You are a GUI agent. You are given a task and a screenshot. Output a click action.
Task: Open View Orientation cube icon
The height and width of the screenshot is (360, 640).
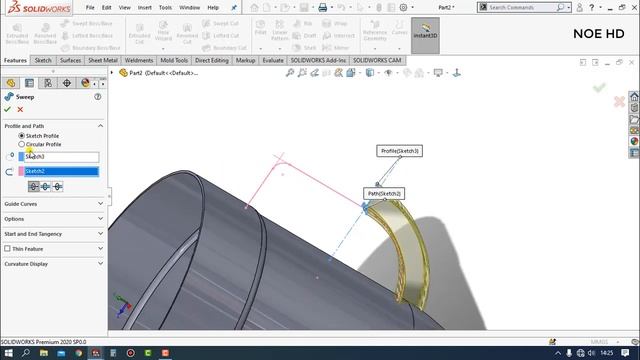click(351, 73)
